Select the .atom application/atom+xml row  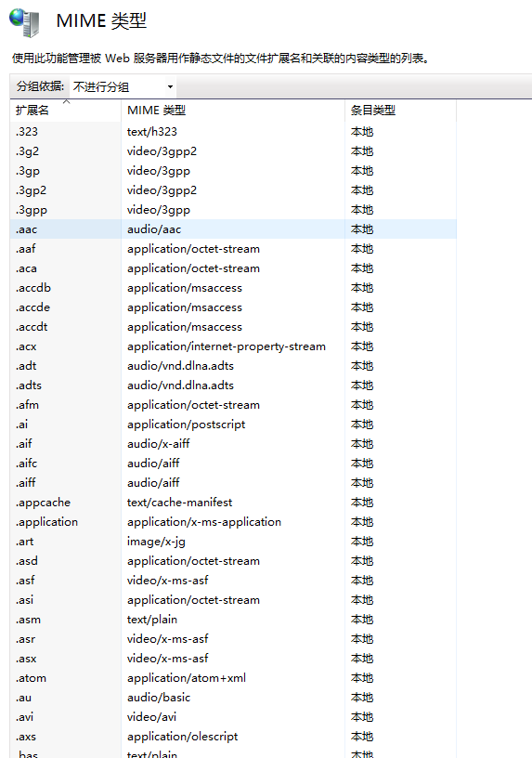coord(233,678)
